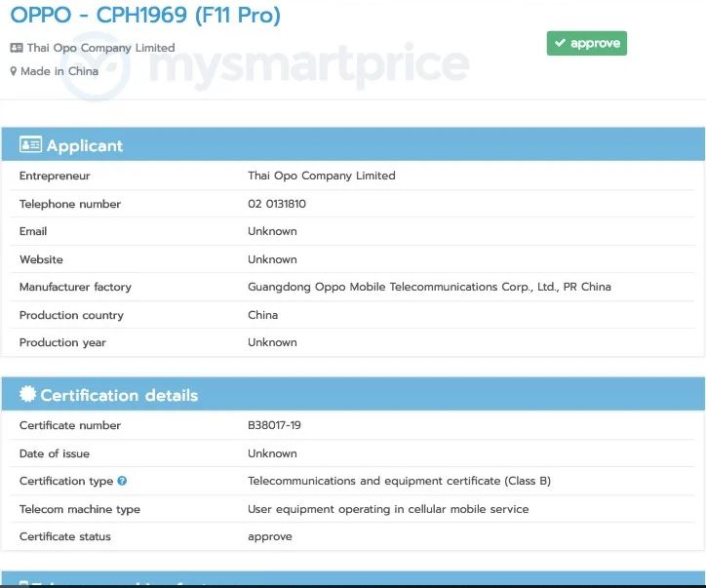Viewport: 706px width, 588px height.
Task: Select the Guangdong Oppo Mobile Telecommunications value
Action: pos(429,287)
